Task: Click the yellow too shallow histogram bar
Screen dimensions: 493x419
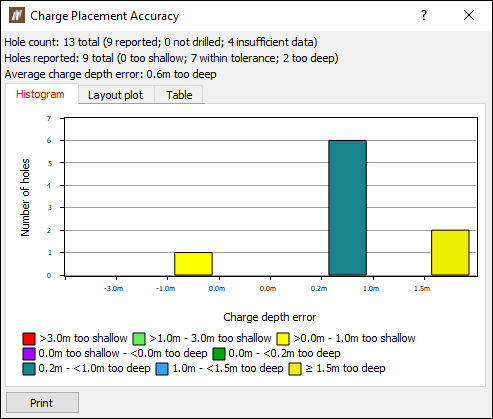Action: point(193,264)
